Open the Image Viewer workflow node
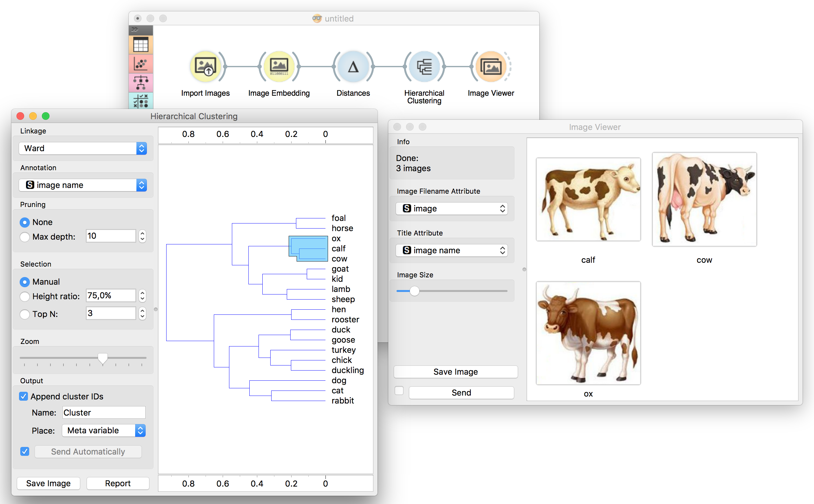The height and width of the screenshot is (504, 814). pos(490,67)
